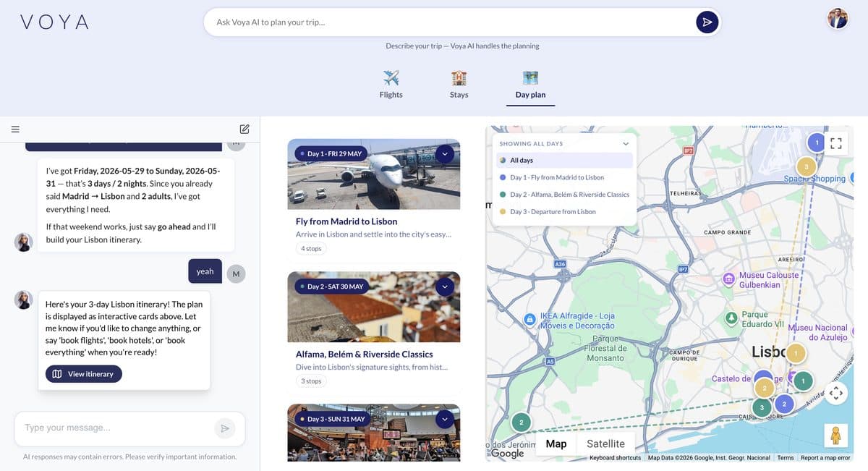Open the Day 2 rooftops photo

373,307
